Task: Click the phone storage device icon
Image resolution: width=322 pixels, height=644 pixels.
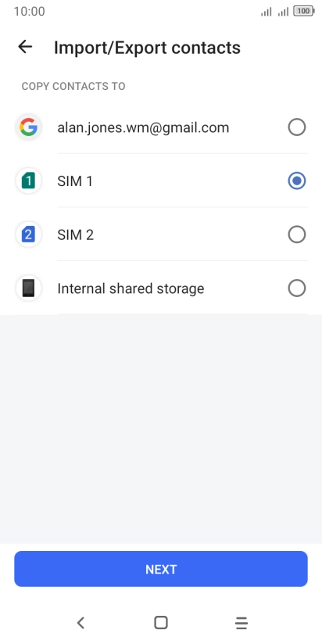Action: [x=28, y=288]
